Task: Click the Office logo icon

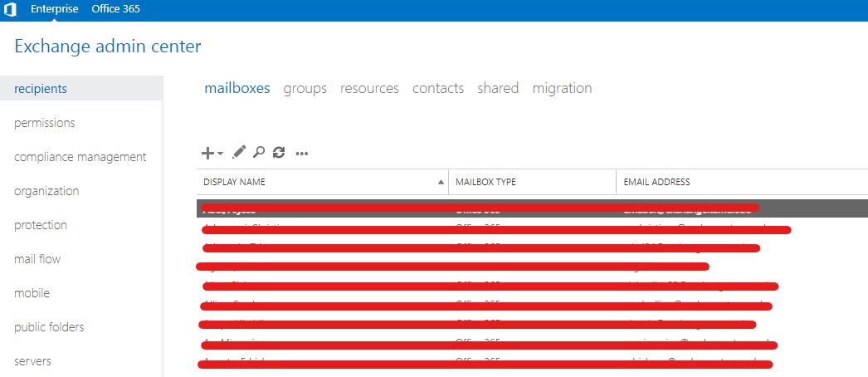Action: click(x=11, y=9)
